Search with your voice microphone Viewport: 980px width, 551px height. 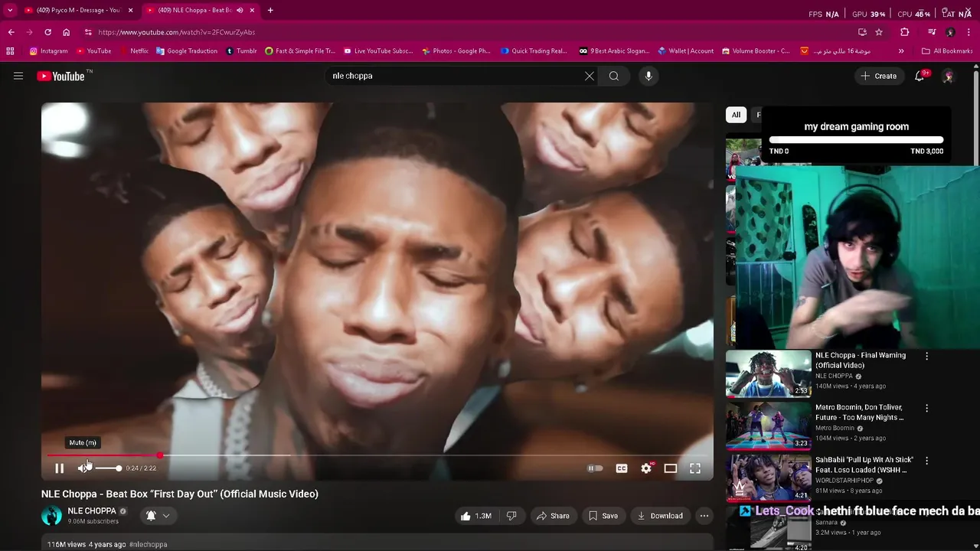648,76
